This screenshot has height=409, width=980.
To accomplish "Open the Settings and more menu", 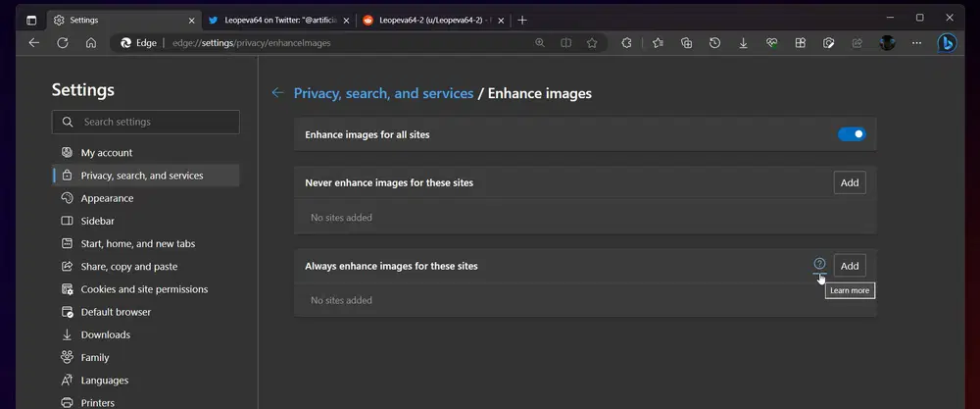I will point(916,43).
